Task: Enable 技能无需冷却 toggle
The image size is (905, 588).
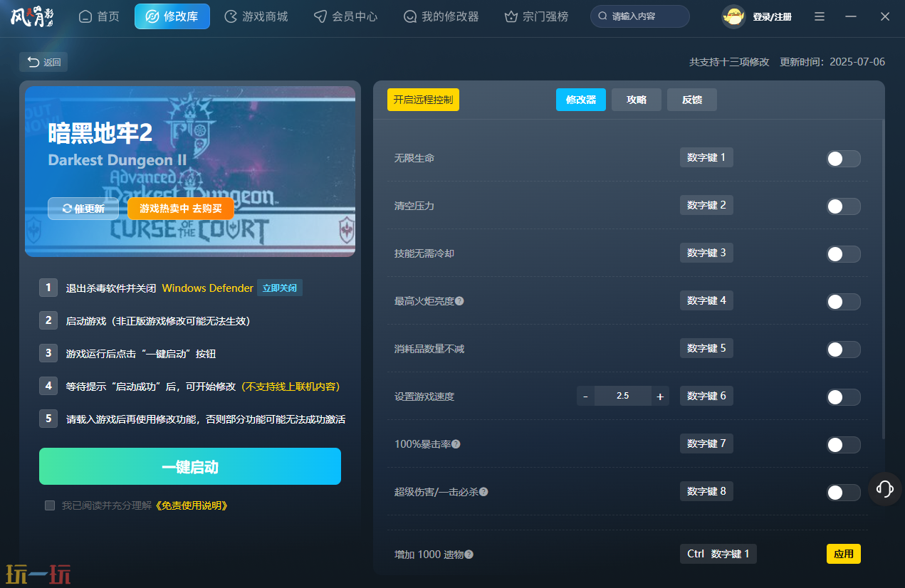Action: (844, 254)
